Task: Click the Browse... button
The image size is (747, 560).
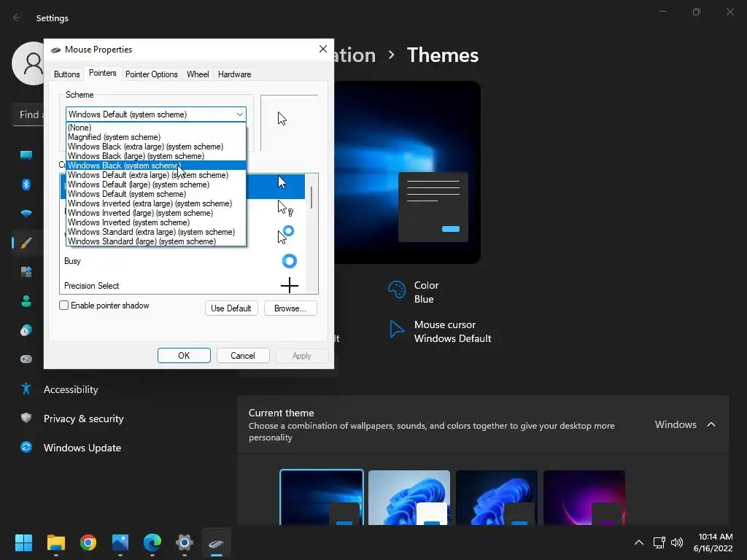Action: pos(290,308)
